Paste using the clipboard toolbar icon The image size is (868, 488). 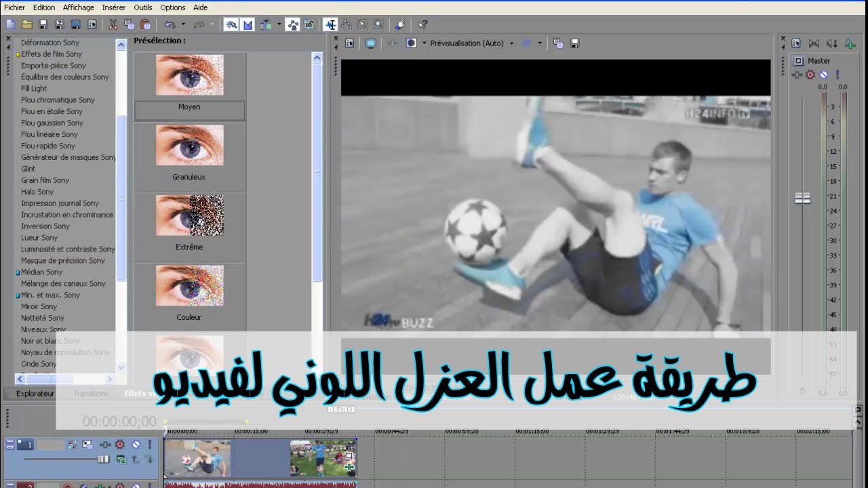pyautogui.click(x=145, y=24)
